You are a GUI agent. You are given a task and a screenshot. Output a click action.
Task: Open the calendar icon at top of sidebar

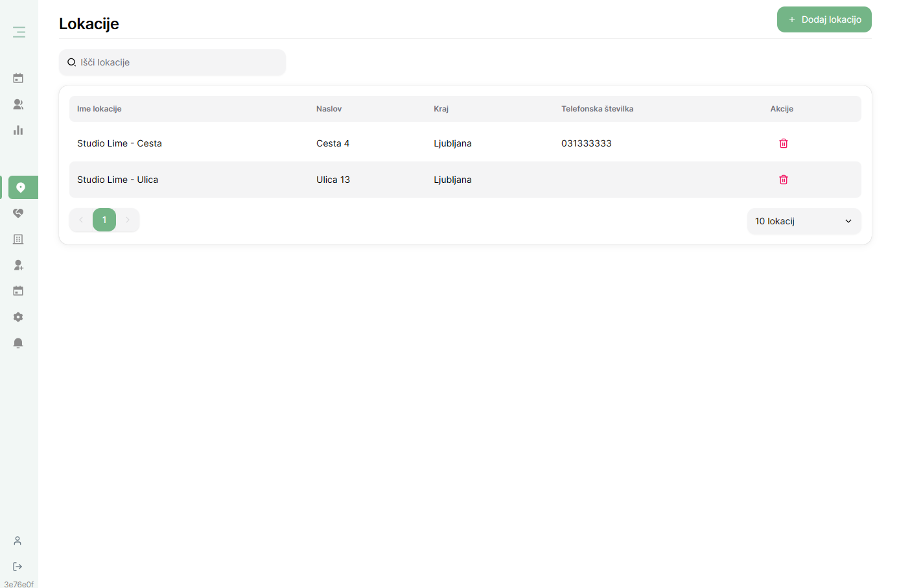18,78
